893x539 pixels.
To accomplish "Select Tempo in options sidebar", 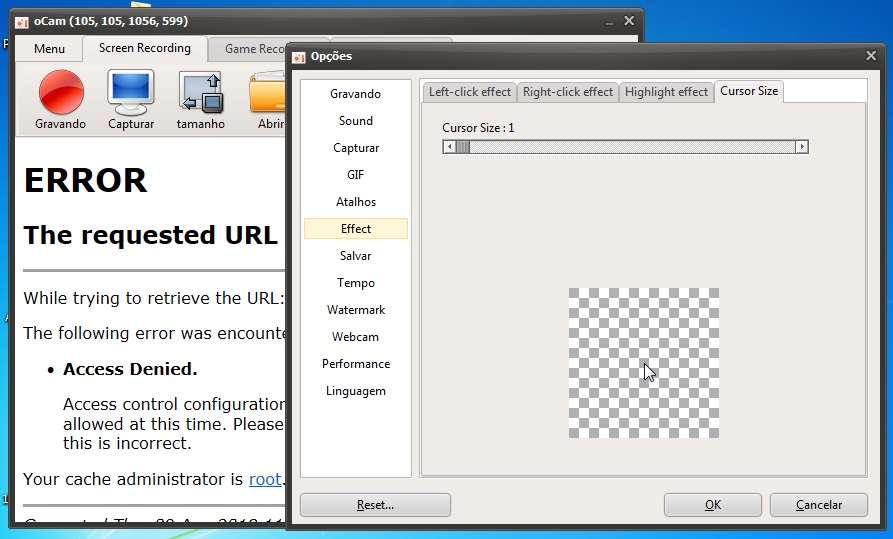I will click(355, 283).
